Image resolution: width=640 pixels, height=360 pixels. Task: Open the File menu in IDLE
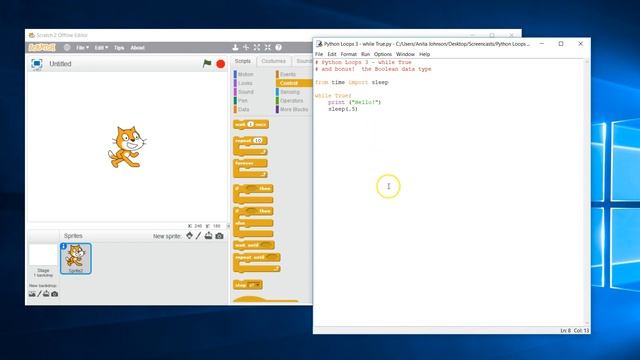[x=319, y=54]
